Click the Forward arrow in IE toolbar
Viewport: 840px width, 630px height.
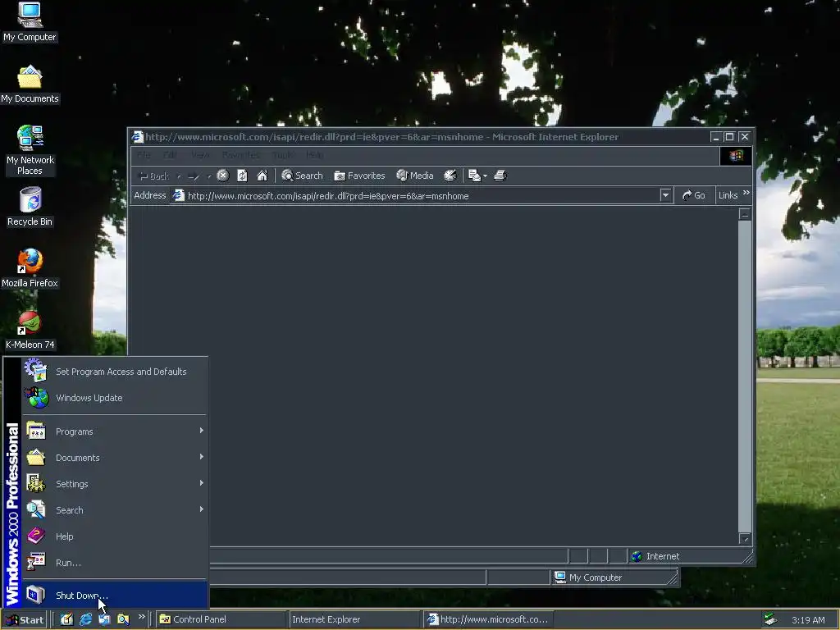coord(194,176)
